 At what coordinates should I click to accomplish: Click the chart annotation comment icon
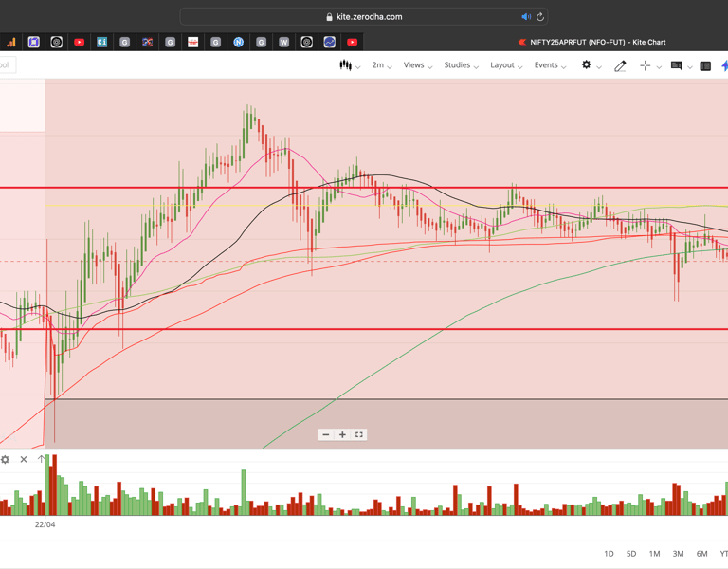676,66
